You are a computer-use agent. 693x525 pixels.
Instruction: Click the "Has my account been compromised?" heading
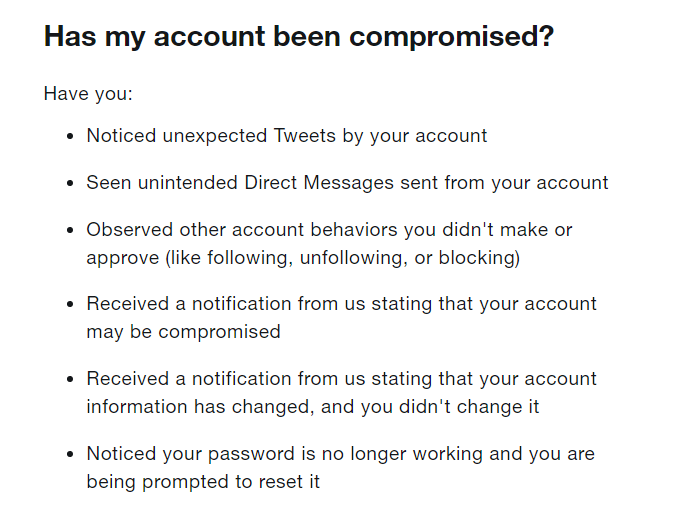(299, 37)
